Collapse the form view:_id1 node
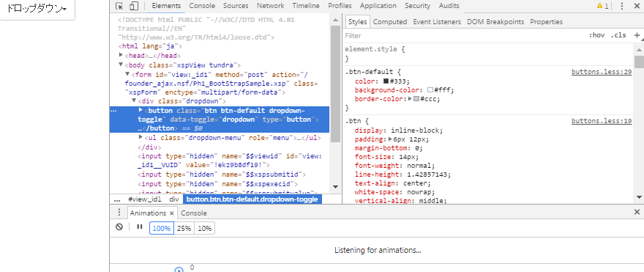This screenshot has width=644, height=272. click(x=127, y=74)
